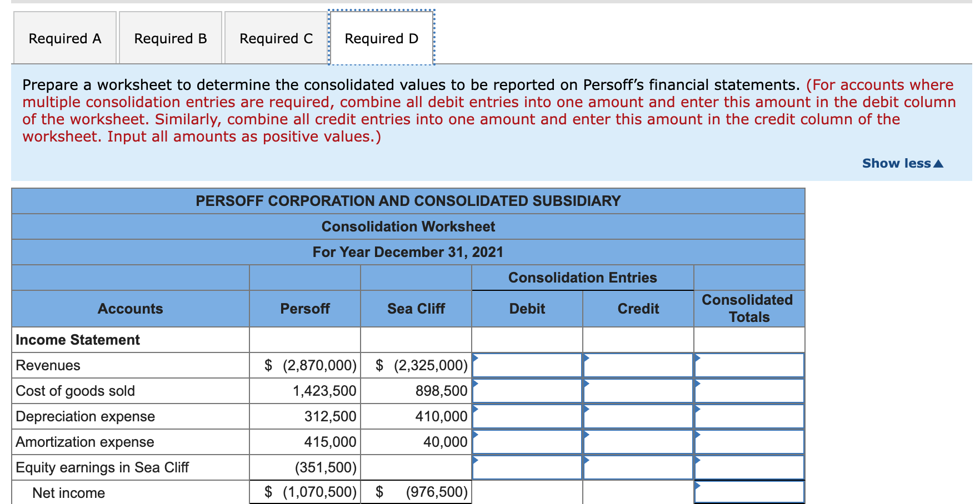Select the Required D tab
This screenshot has height=504, width=980.
point(381,38)
